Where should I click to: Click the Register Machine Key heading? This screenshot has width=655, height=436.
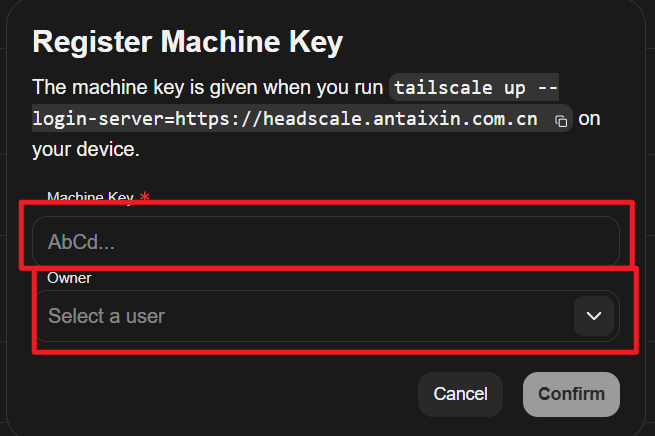188,42
